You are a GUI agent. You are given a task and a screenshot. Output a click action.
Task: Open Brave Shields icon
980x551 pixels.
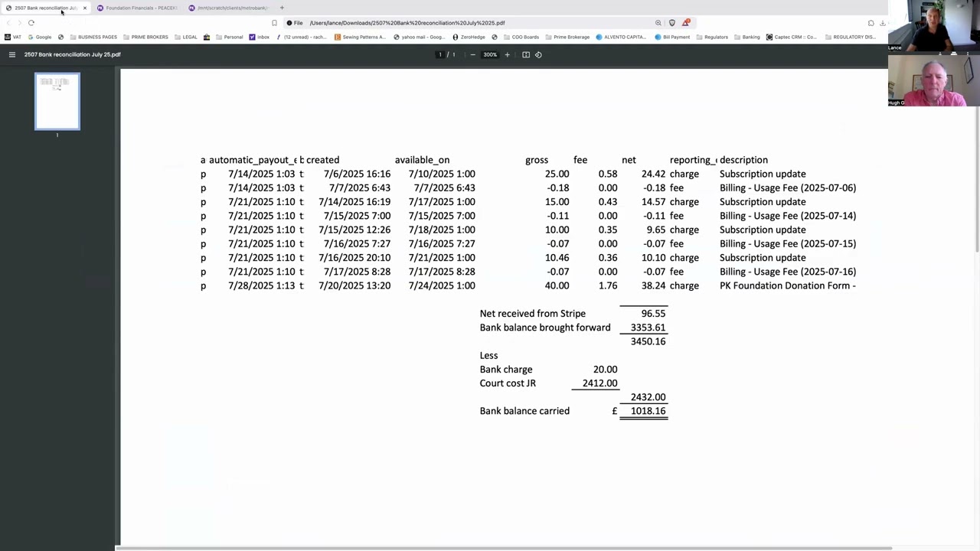(672, 23)
